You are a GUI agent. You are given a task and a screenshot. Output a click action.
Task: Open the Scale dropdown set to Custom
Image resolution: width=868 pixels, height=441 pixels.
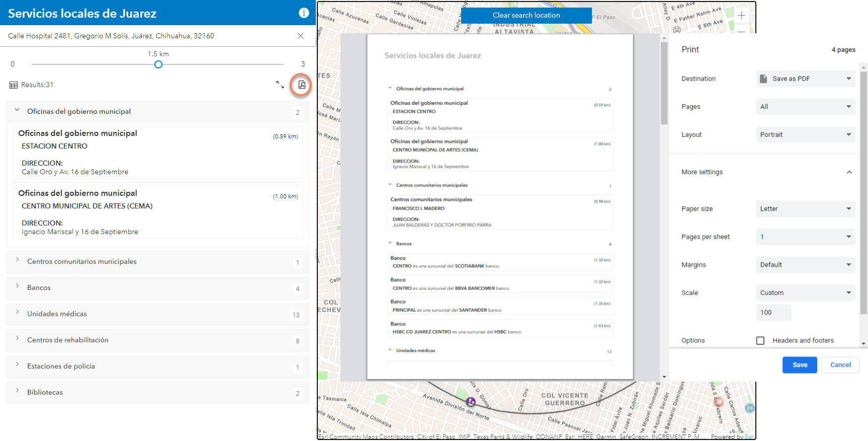805,293
